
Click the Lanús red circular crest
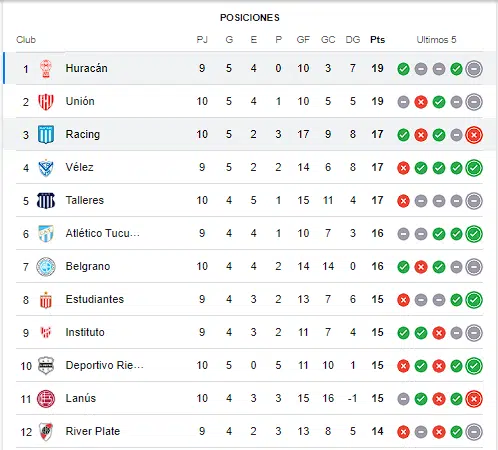click(x=46, y=399)
